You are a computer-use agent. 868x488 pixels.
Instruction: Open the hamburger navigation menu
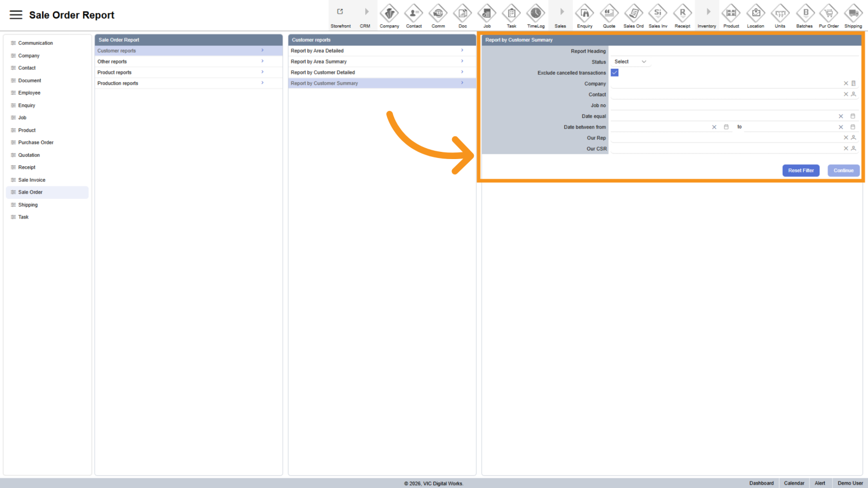pos(16,15)
